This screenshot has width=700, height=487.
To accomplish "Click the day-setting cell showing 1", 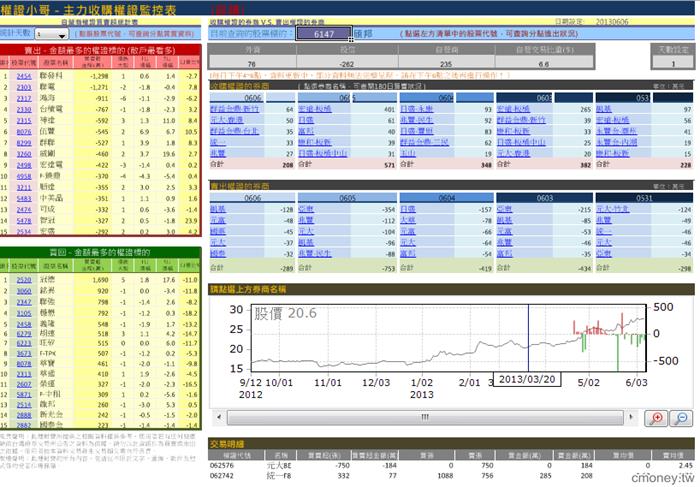I will tap(673, 63).
